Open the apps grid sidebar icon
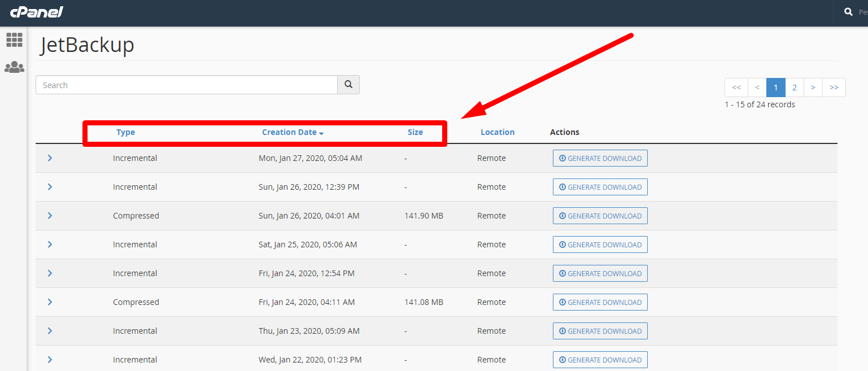868x371 pixels. (14, 40)
